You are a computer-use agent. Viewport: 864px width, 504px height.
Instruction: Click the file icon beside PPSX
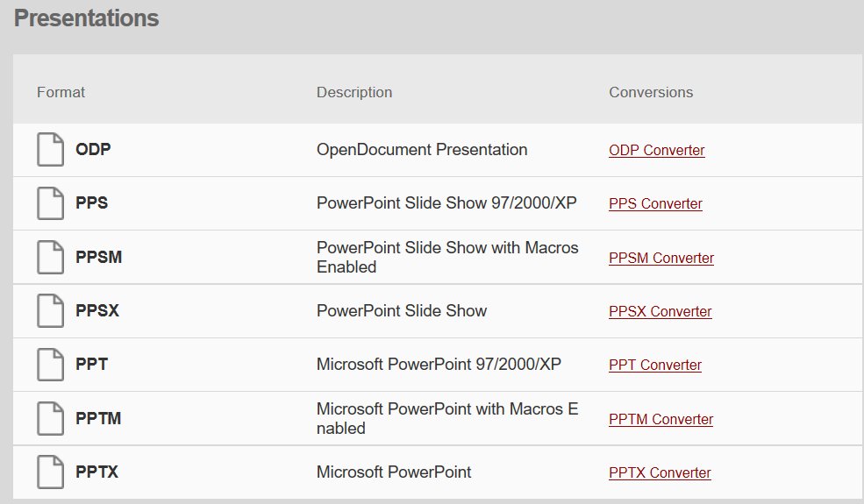[50, 310]
